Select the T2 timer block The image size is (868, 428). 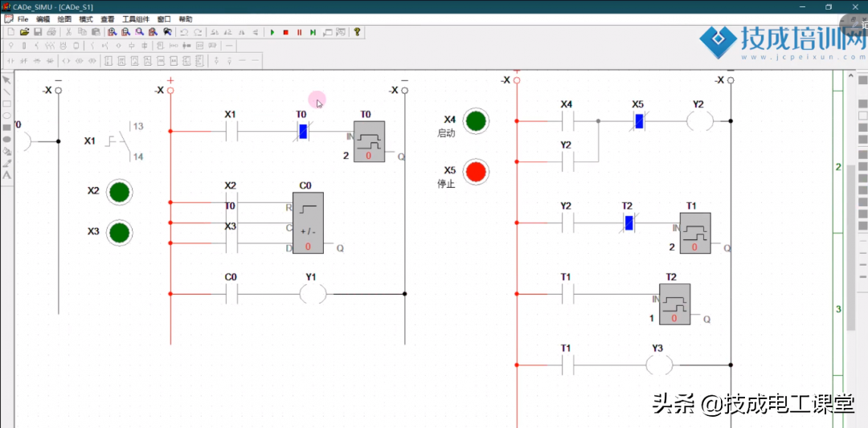point(674,304)
